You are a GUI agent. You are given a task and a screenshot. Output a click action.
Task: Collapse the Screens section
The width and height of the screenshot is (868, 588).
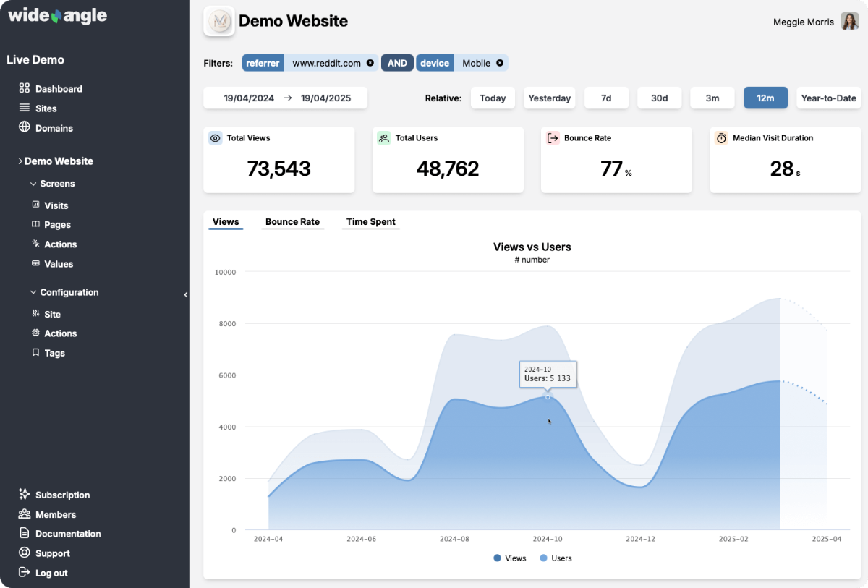click(x=32, y=184)
